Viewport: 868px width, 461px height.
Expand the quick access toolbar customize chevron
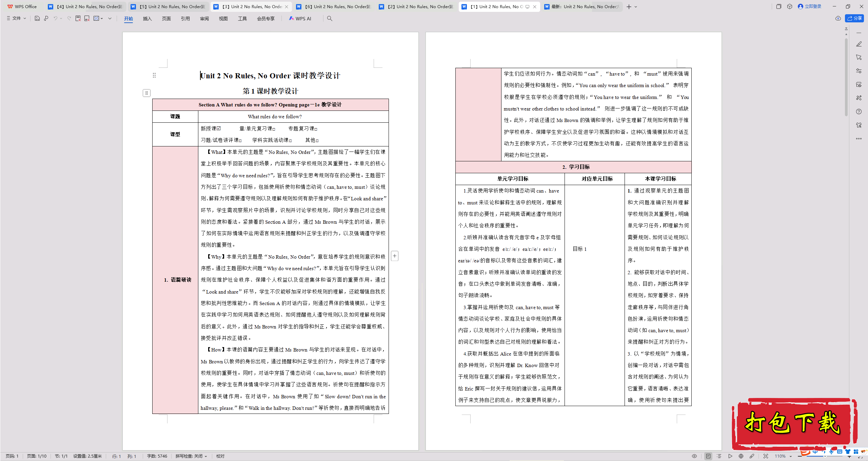(110, 18)
